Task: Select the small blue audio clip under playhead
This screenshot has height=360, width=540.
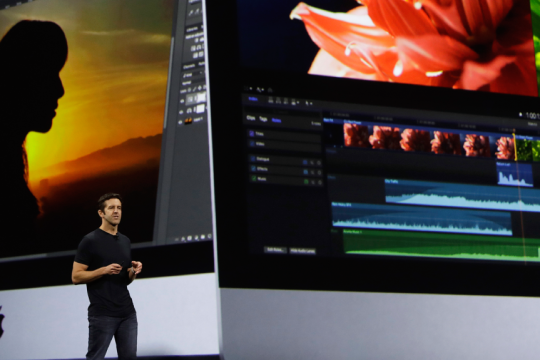Action: tap(515, 175)
